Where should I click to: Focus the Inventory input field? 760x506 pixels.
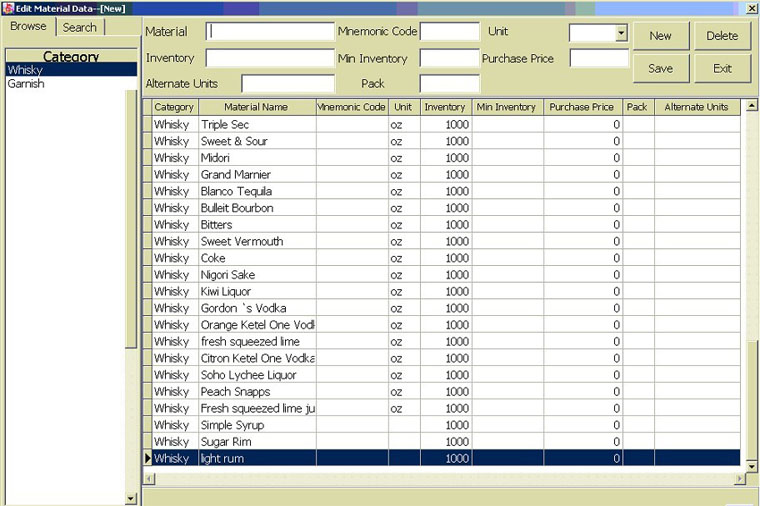click(x=270, y=58)
